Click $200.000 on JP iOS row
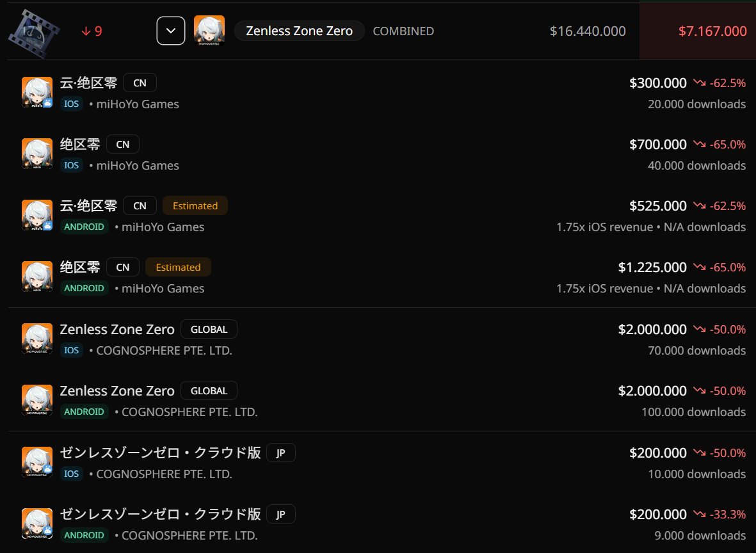Viewport: 756px width, 553px height. pos(657,453)
